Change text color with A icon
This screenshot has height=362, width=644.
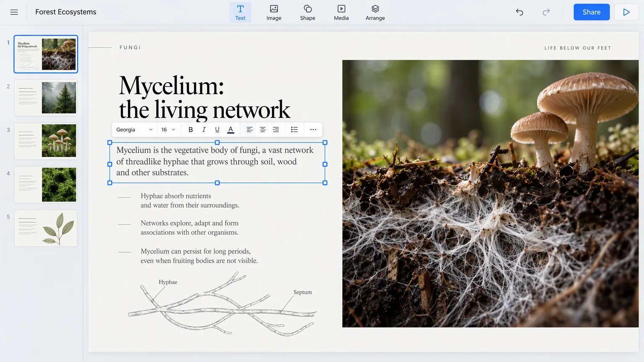231,129
